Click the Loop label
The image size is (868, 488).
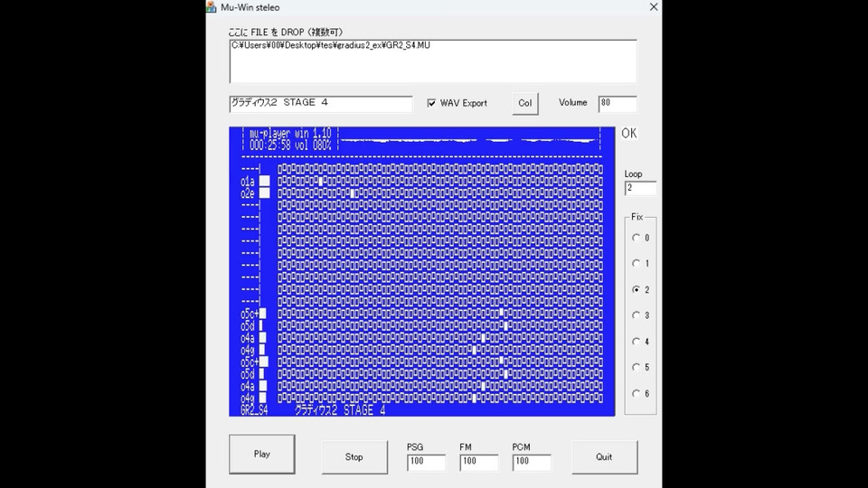[x=633, y=174]
